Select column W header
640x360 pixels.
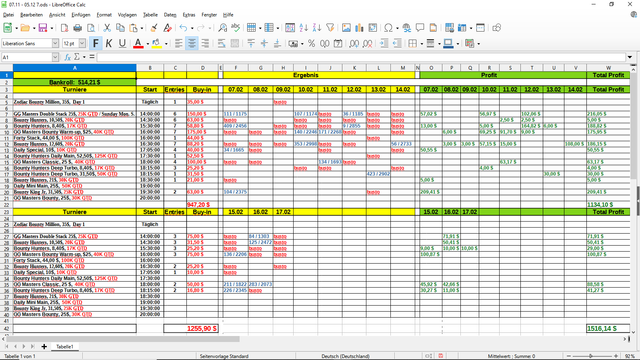pos(608,68)
